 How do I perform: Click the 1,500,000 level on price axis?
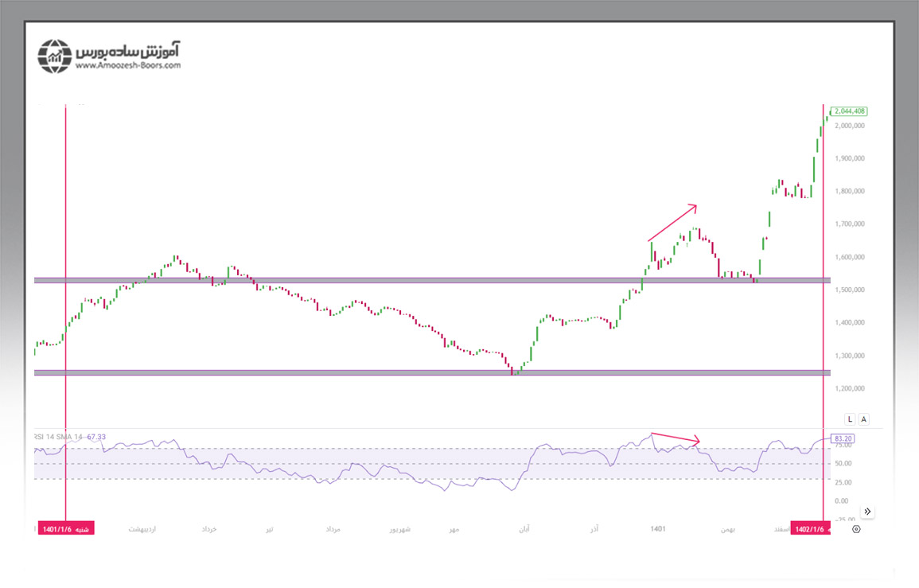tap(850, 290)
